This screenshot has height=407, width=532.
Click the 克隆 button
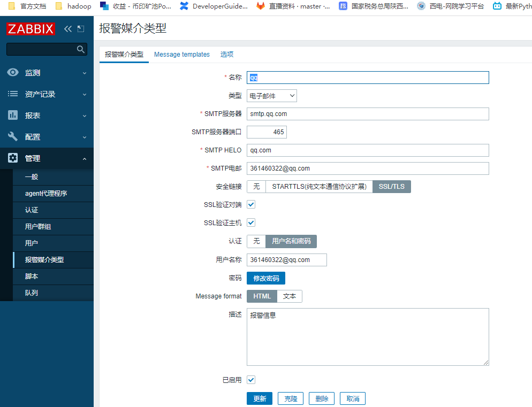(291, 398)
